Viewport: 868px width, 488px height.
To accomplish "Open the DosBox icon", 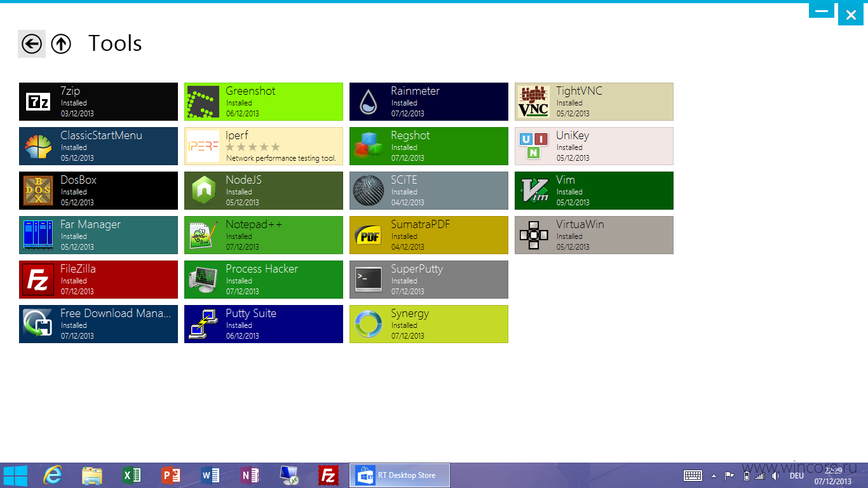I will click(x=38, y=191).
